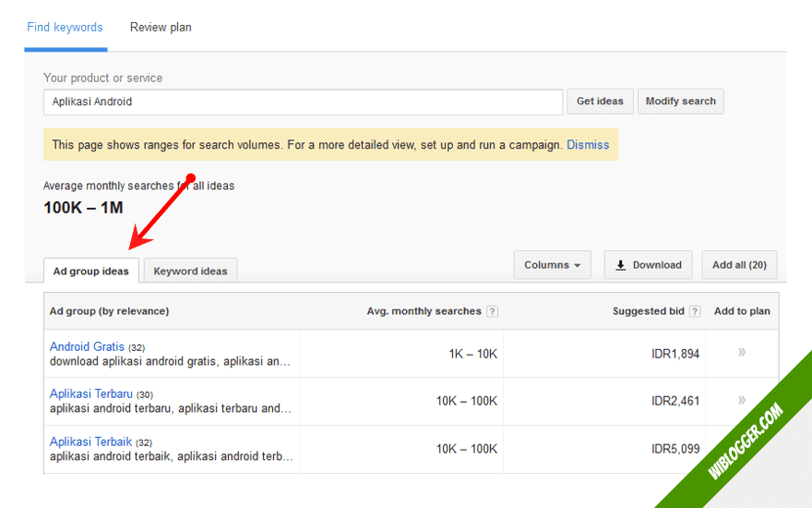Switch to the Keyword ideas tab
This screenshot has height=508, width=812.
(190, 272)
